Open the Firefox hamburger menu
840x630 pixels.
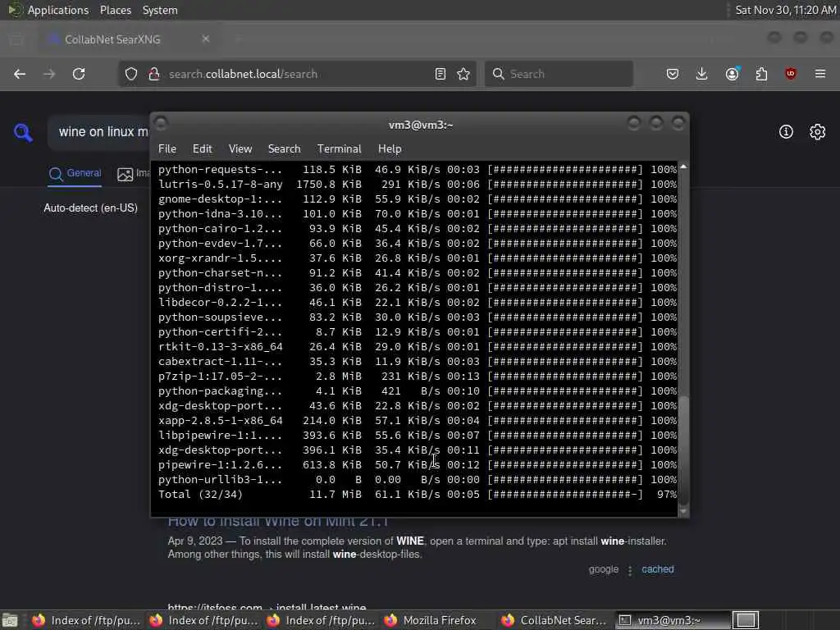[x=820, y=74]
